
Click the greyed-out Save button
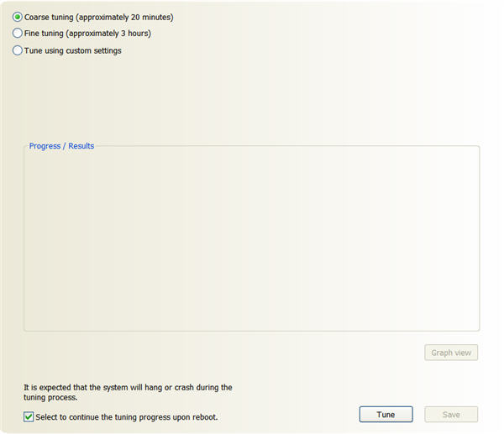tap(451, 415)
